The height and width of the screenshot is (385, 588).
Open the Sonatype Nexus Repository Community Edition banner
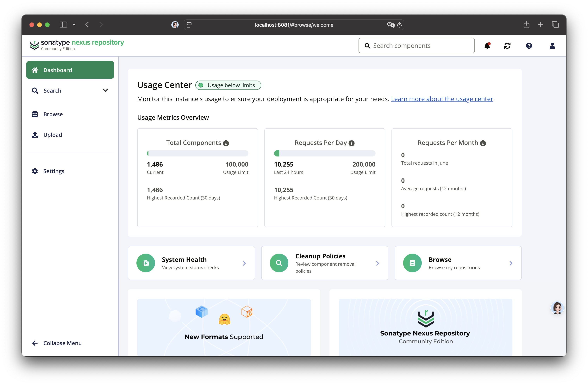pyautogui.click(x=425, y=327)
